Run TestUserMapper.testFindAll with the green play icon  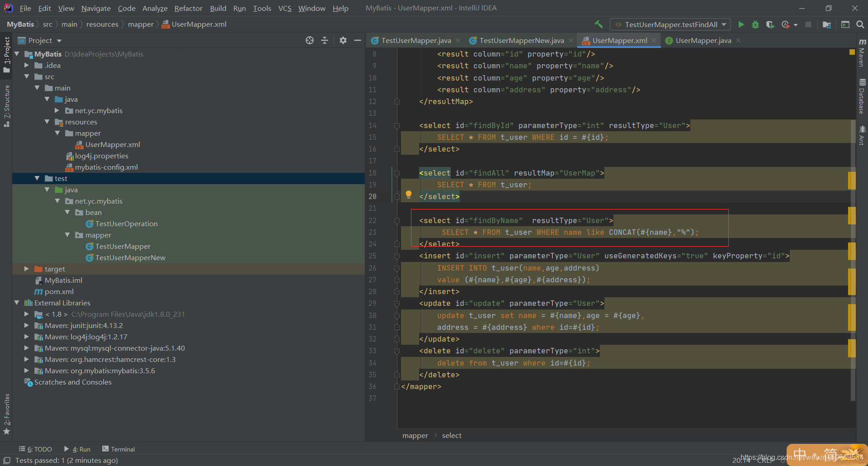[x=741, y=24]
